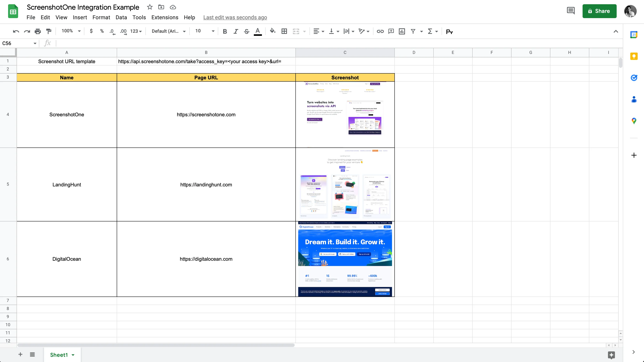Open the Extensions menu
644x362 pixels.
tap(165, 17)
